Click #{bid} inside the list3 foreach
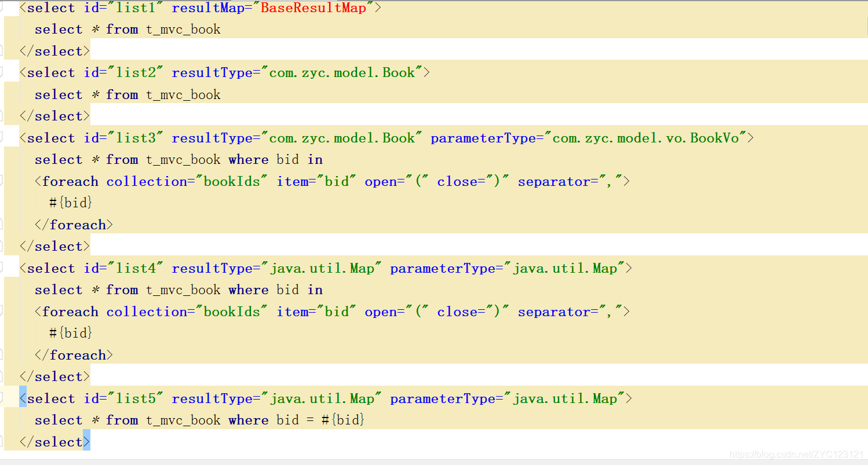The height and width of the screenshot is (465, 868). pyautogui.click(x=71, y=203)
